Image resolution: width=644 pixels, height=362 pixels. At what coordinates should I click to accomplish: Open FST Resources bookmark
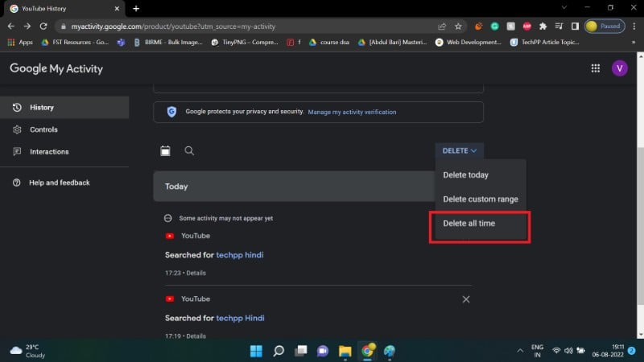[75, 42]
